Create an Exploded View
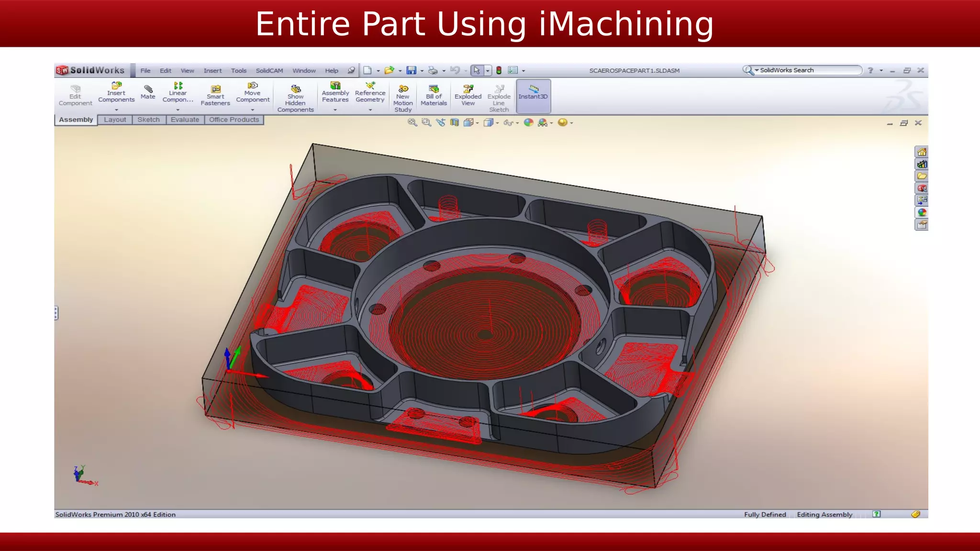The width and height of the screenshot is (980, 551). pyautogui.click(x=468, y=96)
